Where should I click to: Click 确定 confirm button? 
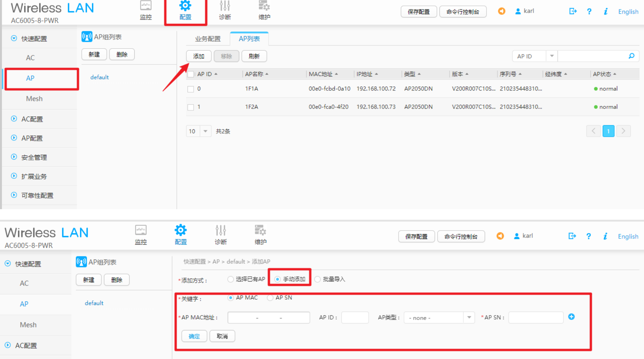point(194,336)
